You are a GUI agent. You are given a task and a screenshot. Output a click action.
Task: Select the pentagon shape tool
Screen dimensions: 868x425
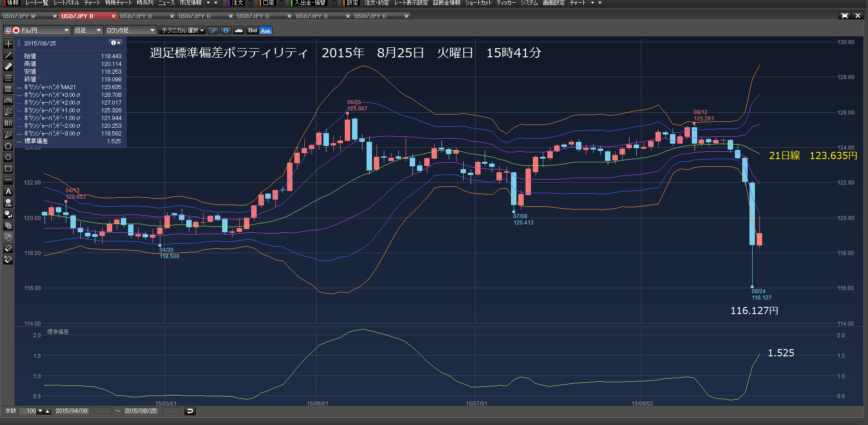pyautogui.click(x=8, y=146)
